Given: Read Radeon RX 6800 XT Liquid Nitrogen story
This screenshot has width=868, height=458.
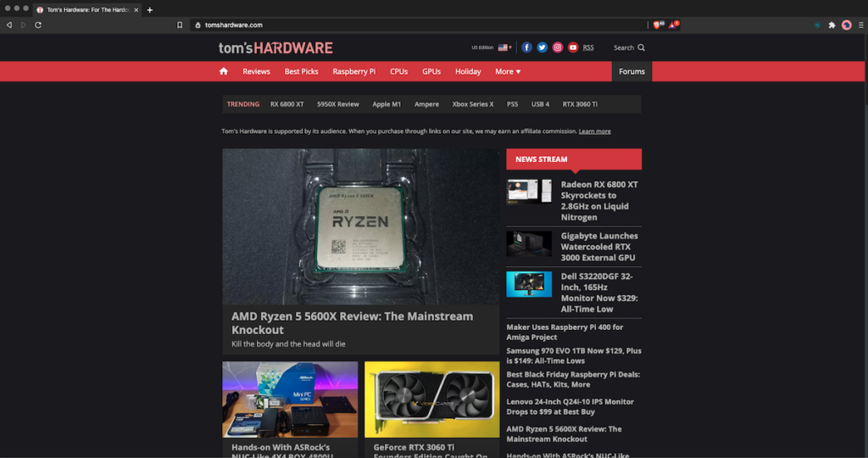Looking at the screenshot, I should [x=599, y=200].
